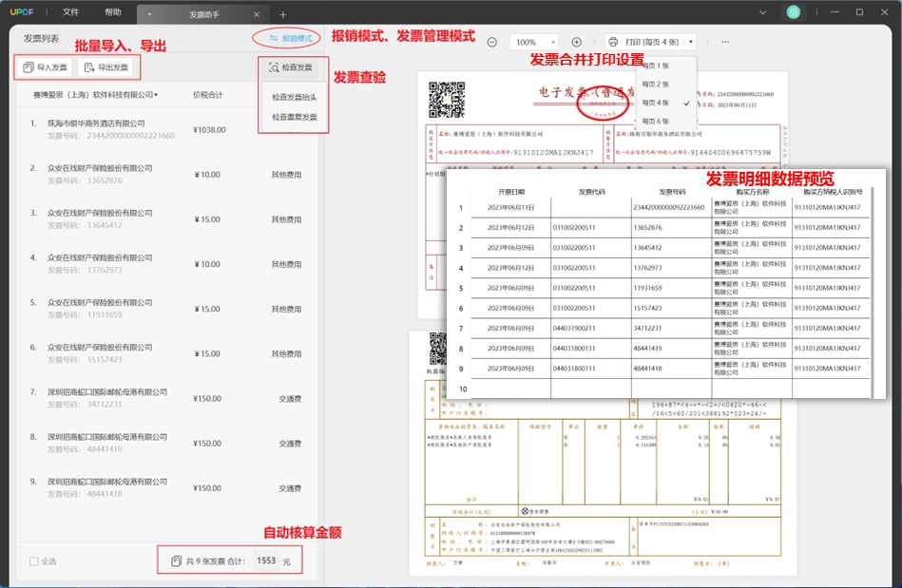
Task: Zoom out with the minus icon
Action: (491, 42)
